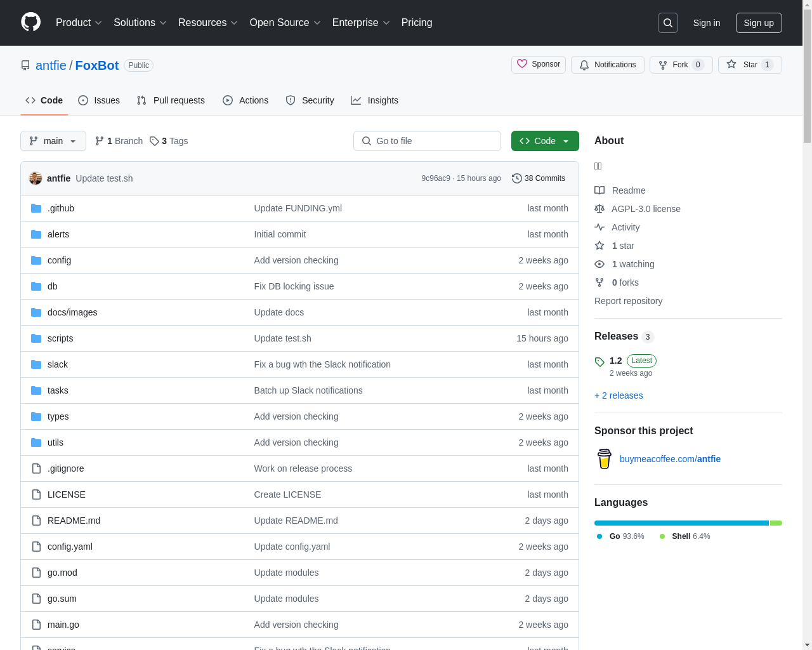Viewport: 812px width, 650px height.
Task: Click the file icon for LICENSE
Action: tap(36, 494)
